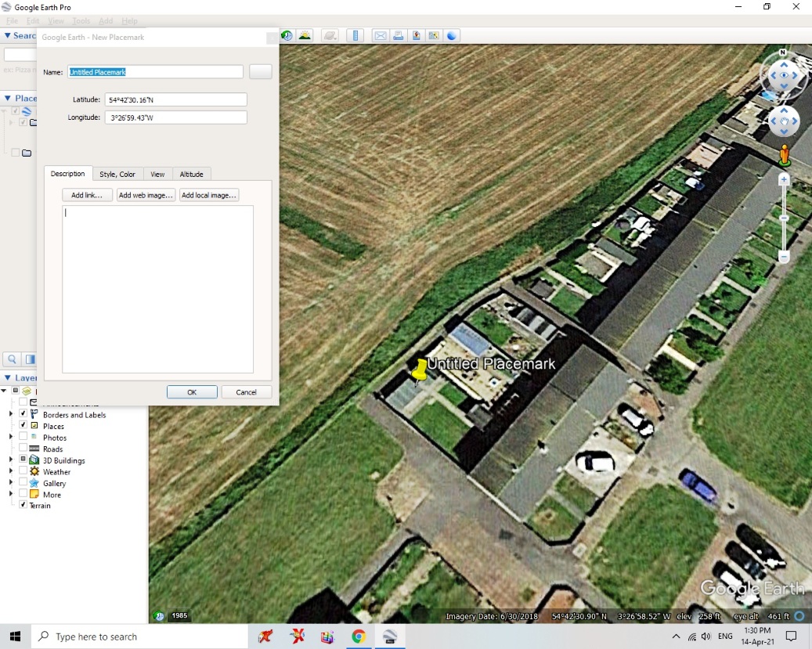Image resolution: width=812 pixels, height=649 pixels.
Task: Click the Latitude input field
Action: 176,100
